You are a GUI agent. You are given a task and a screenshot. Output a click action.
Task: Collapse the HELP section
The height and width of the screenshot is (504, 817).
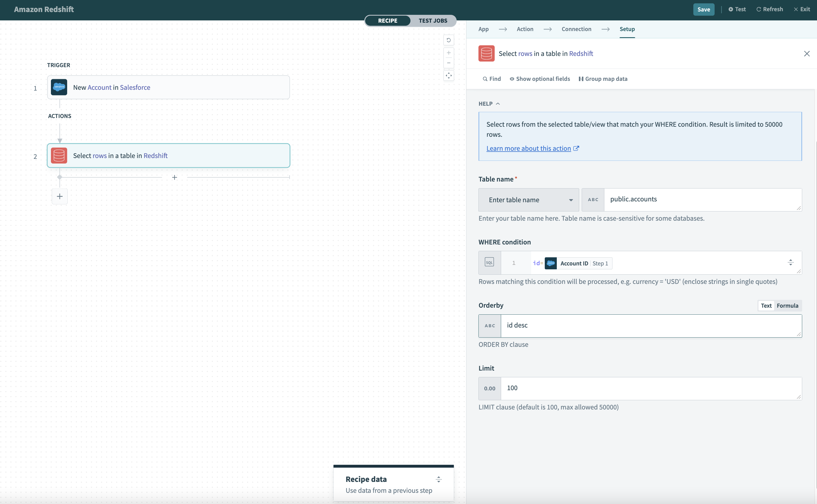pos(498,104)
